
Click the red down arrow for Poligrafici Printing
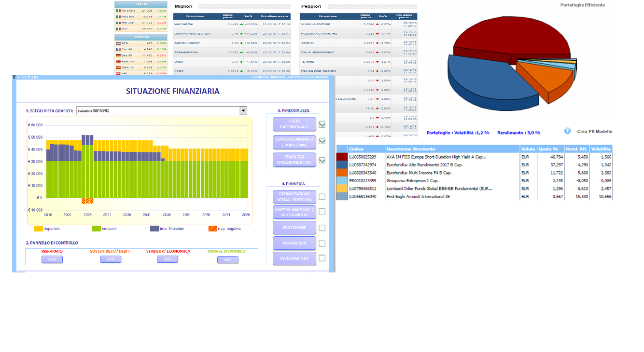coord(377,34)
